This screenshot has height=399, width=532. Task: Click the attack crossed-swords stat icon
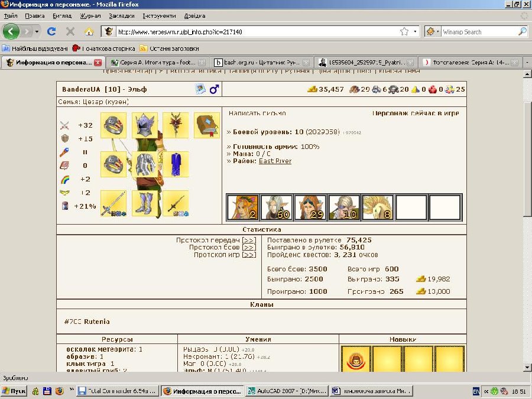[64, 125]
